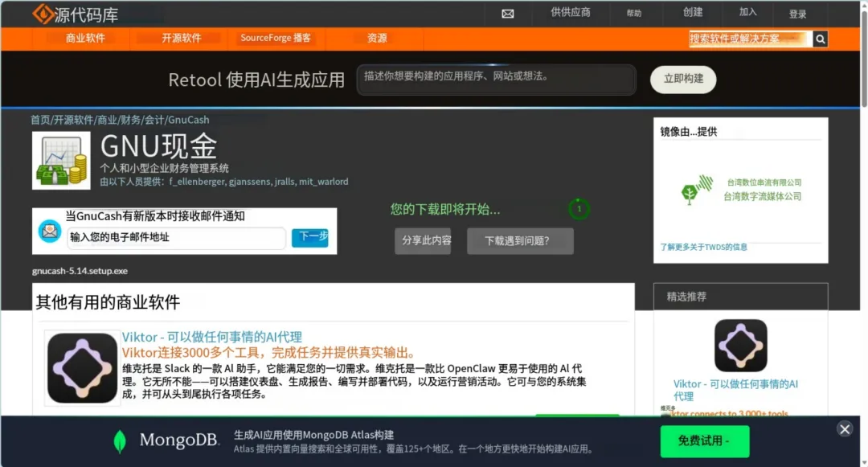Focus the 输入您的电子邮件地址 field
Screen dimensions: 868x467
pos(176,237)
